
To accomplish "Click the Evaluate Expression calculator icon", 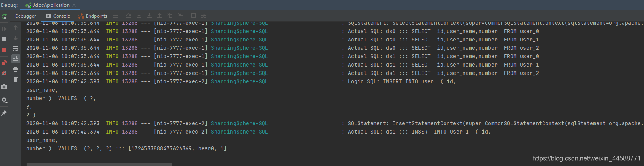I will [193, 16].
